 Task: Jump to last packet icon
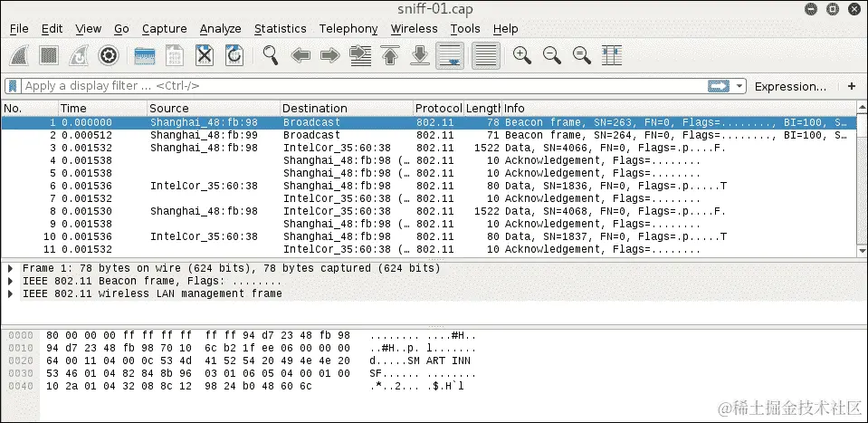pos(420,56)
